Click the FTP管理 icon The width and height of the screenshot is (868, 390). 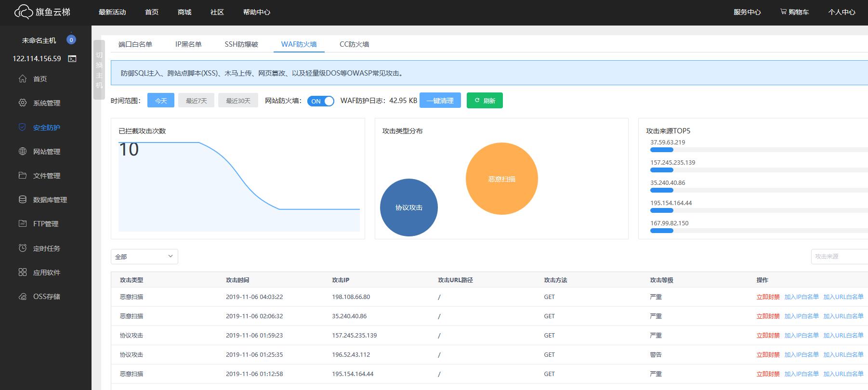click(x=23, y=223)
